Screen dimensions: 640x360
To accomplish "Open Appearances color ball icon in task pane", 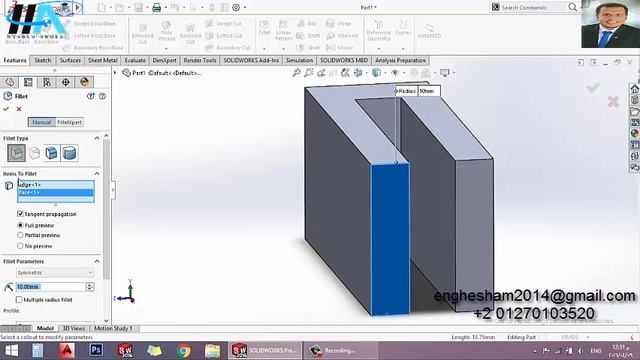I will click(635, 133).
